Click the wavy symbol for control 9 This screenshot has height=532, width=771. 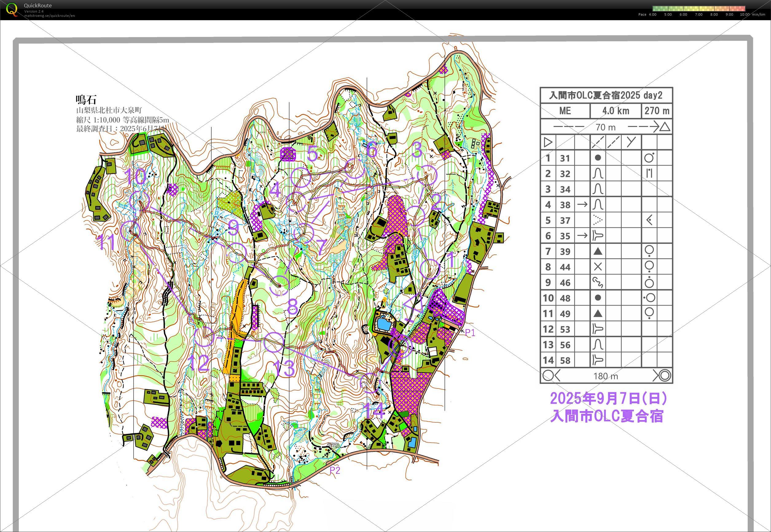(x=598, y=282)
